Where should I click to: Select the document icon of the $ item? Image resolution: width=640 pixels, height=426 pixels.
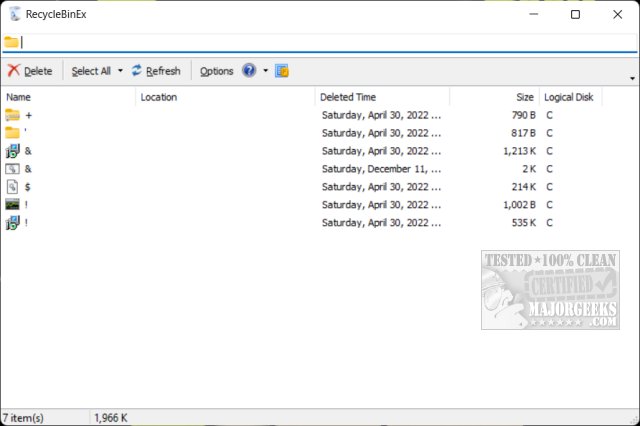pos(12,187)
